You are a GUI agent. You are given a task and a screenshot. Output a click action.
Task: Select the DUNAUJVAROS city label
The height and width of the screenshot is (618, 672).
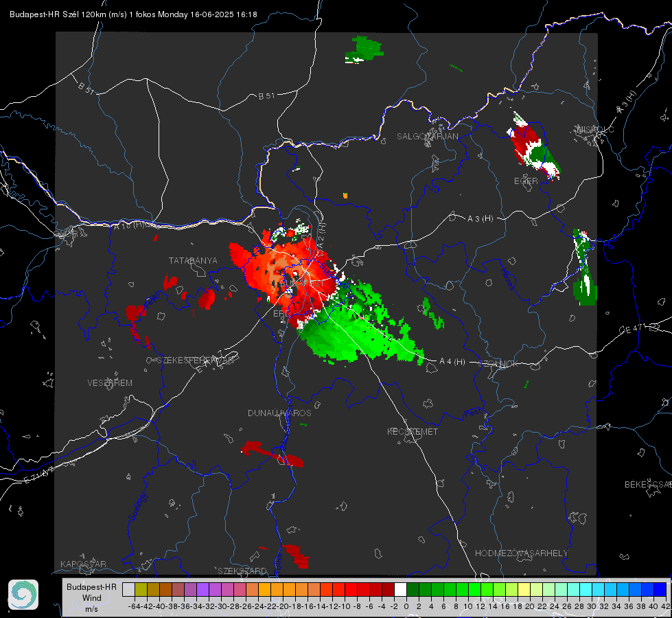(x=279, y=413)
